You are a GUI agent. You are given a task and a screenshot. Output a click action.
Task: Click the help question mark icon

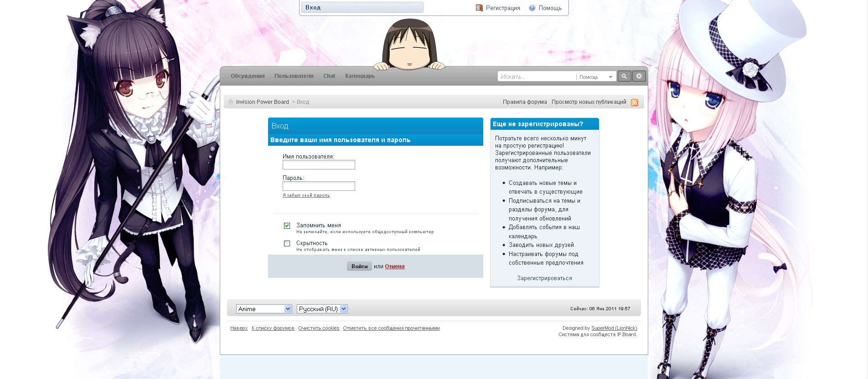point(532,8)
